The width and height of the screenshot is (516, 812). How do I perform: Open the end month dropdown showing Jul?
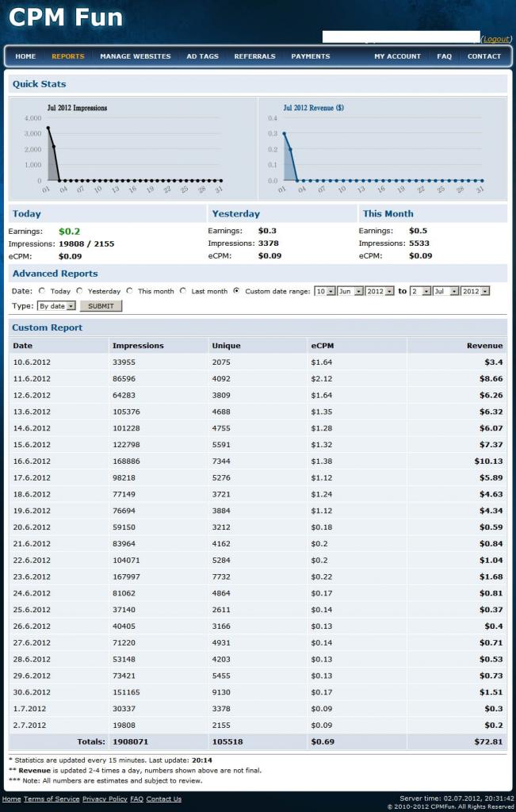pyautogui.click(x=446, y=291)
